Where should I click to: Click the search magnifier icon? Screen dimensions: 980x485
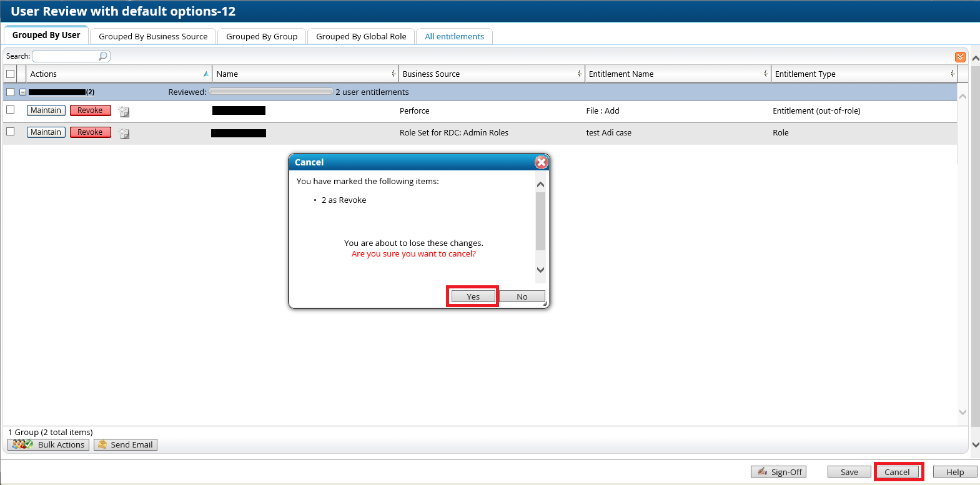pos(103,56)
